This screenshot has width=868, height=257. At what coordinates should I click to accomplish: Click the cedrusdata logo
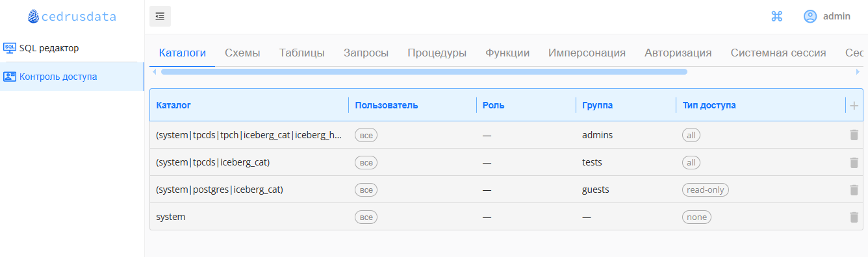pos(72,17)
